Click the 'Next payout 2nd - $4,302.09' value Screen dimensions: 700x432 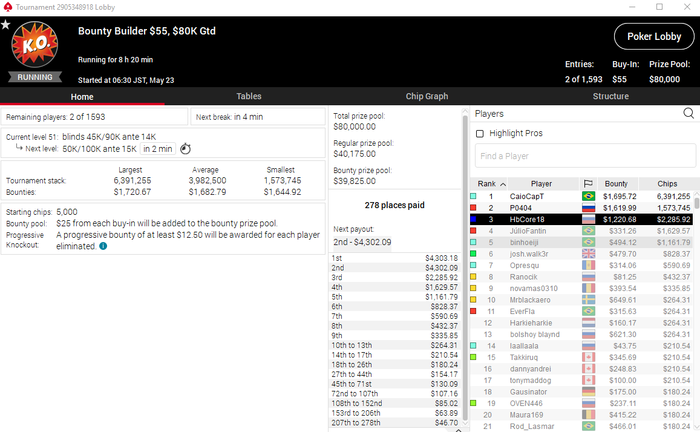click(362, 242)
